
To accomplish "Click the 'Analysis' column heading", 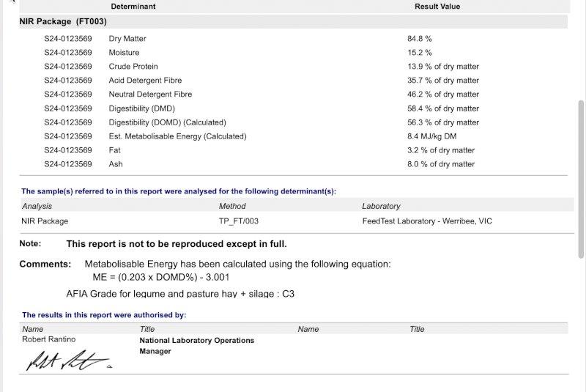I will point(37,206).
